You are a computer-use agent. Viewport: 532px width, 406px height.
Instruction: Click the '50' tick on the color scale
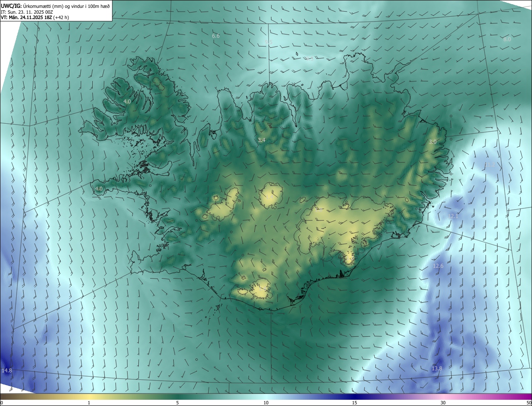pos(529,403)
